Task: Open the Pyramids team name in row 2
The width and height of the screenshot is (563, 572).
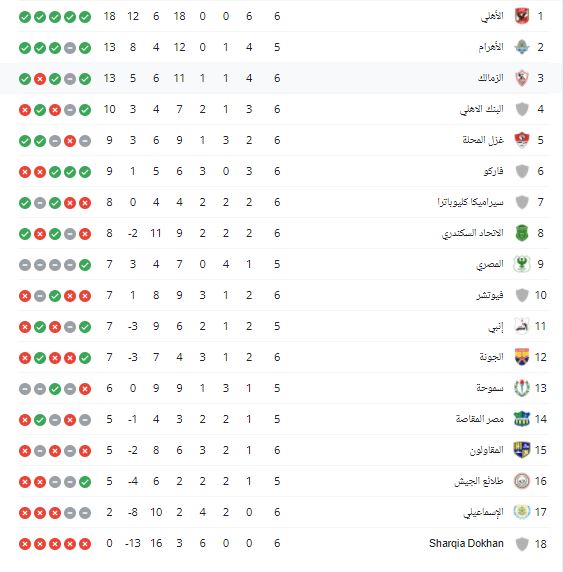Action: click(x=491, y=47)
